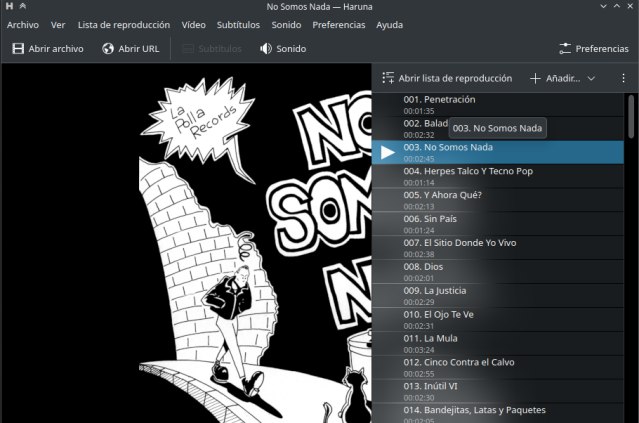Select track 009. La Justicia
639x423 pixels.
coord(498,296)
